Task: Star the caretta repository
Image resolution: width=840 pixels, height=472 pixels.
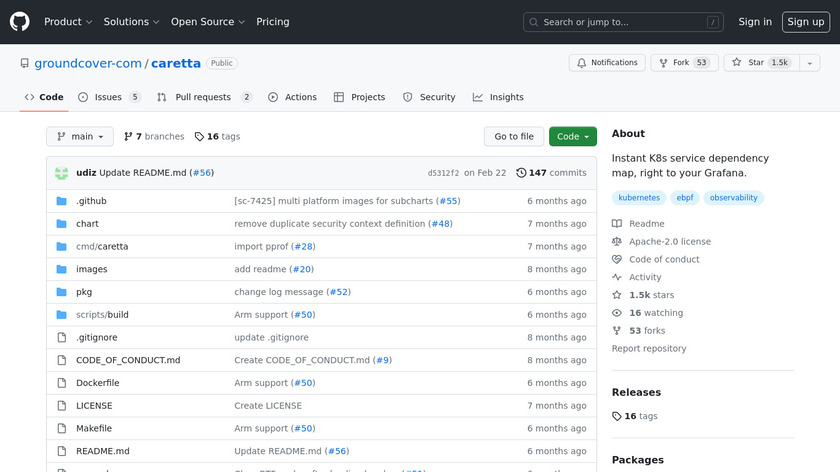Action: [x=760, y=63]
